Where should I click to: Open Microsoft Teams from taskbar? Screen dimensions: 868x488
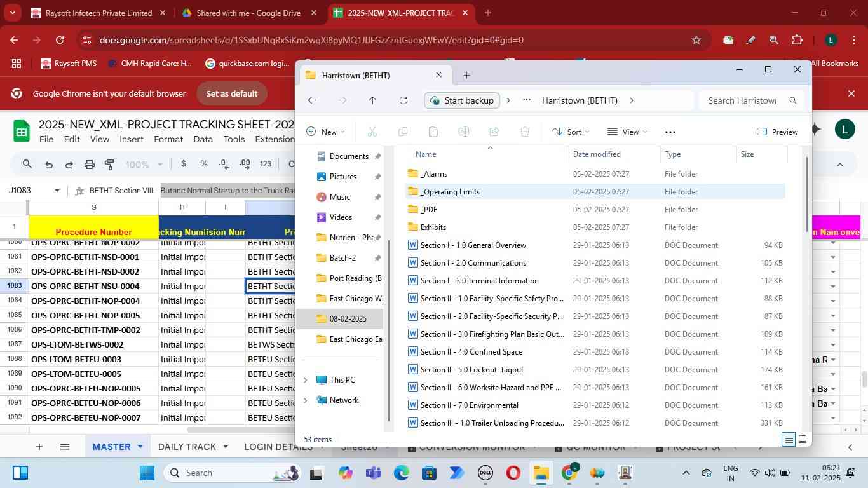pos(373,473)
